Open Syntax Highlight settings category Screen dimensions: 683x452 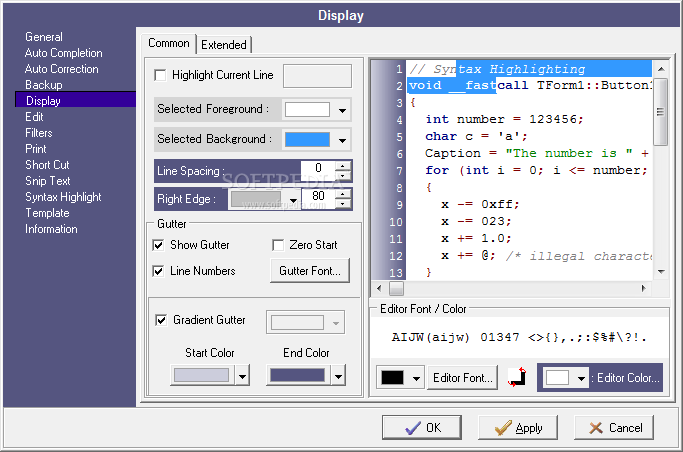click(63, 197)
